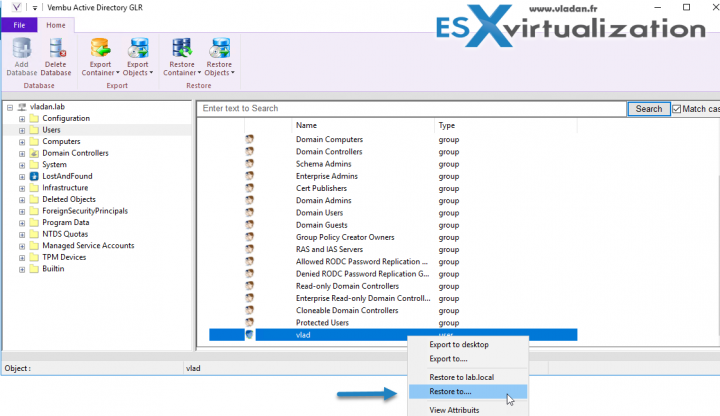Click the Export Container icon
Image resolution: width=720 pixels, height=416 pixels.
point(100,48)
